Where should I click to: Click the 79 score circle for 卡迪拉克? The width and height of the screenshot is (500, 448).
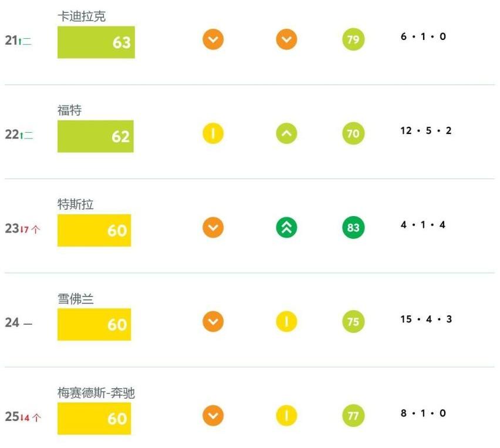[x=353, y=39]
